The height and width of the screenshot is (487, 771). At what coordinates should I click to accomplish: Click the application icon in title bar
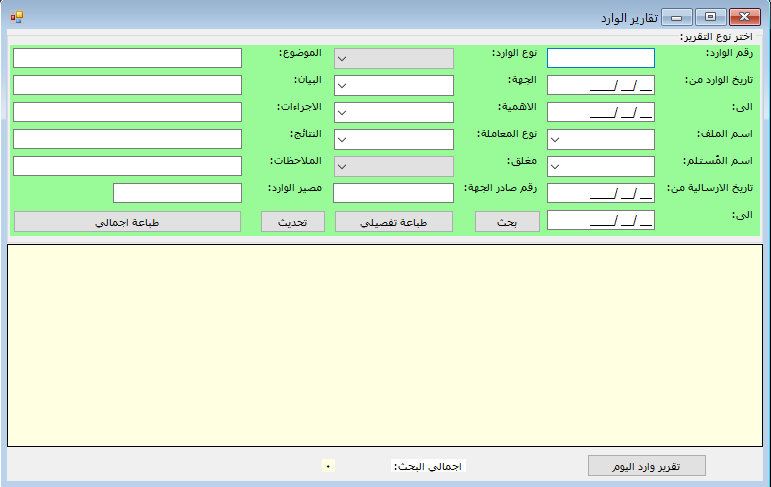click(17, 17)
